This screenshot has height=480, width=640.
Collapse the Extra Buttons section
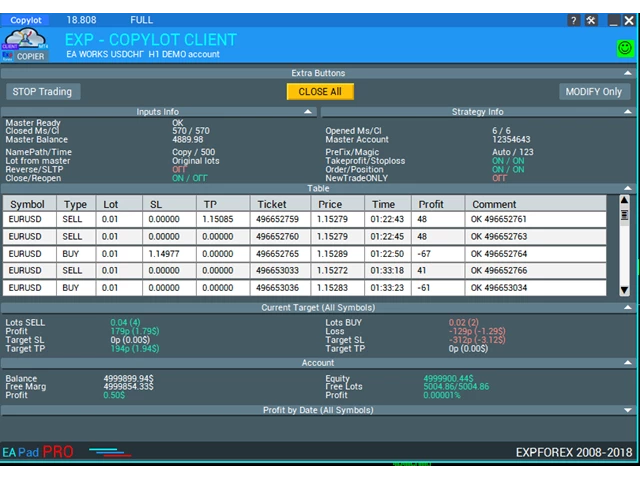tap(627, 73)
